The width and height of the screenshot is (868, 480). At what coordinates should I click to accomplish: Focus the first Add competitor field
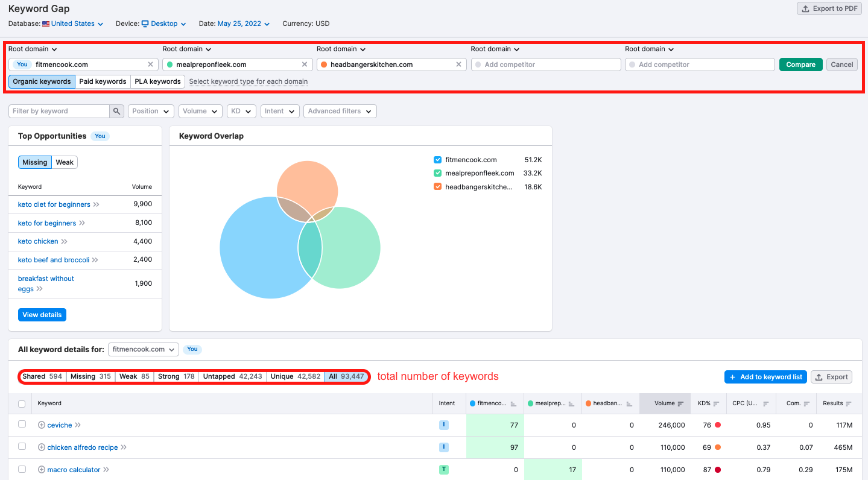pyautogui.click(x=546, y=65)
